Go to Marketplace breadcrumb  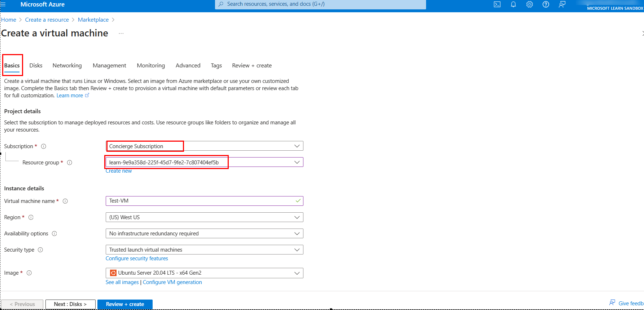(x=93, y=20)
